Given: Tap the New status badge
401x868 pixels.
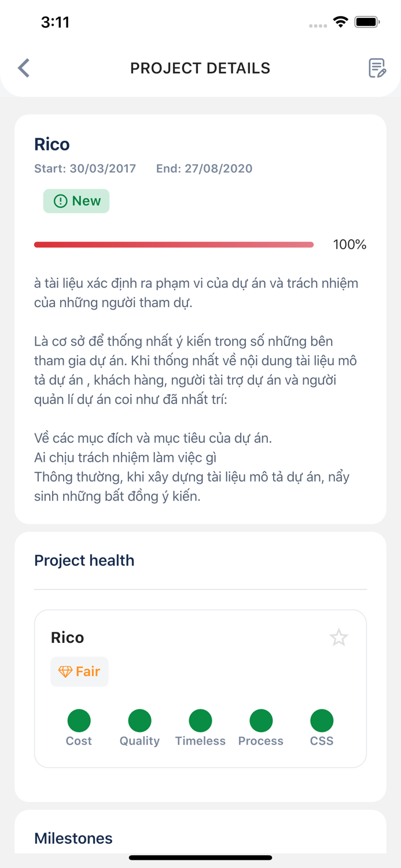Looking at the screenshot, I should pos(76,201).
